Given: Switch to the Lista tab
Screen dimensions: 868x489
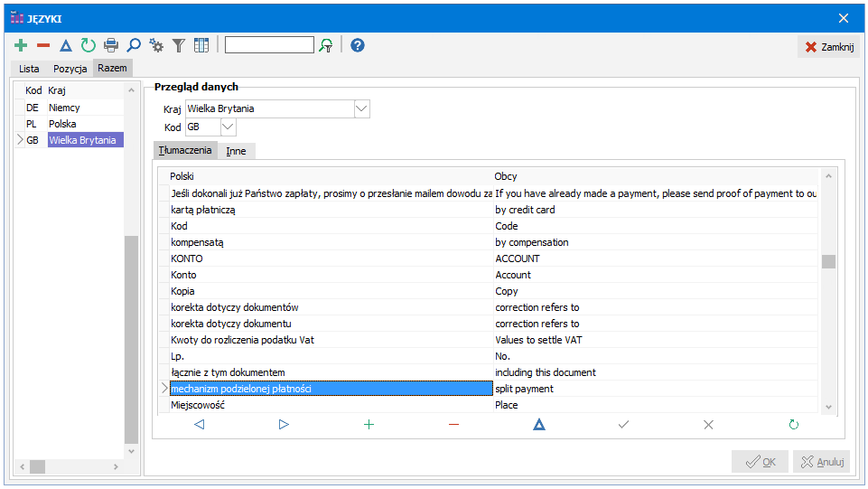Looking at the screenshot, I should (29, 69).
